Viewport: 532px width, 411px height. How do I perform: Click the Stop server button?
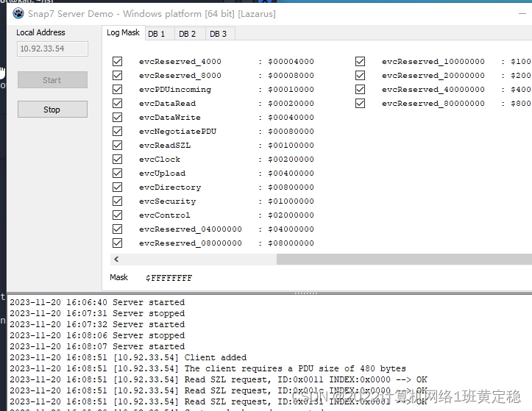click(52, 110)
